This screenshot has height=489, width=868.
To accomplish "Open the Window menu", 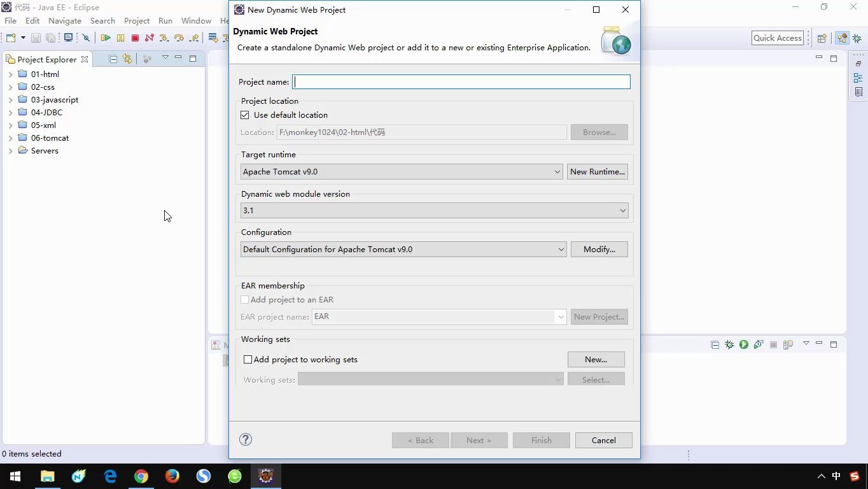I will [196, 20].
